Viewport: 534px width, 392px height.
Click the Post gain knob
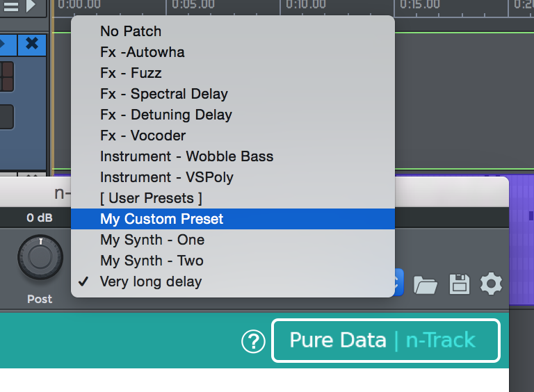tap(40, 257)
